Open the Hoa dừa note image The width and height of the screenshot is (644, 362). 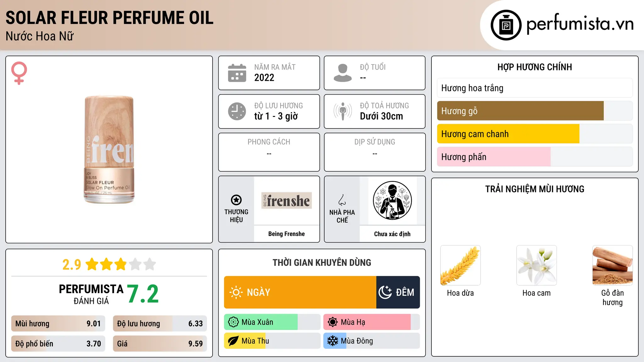point(460,265)
